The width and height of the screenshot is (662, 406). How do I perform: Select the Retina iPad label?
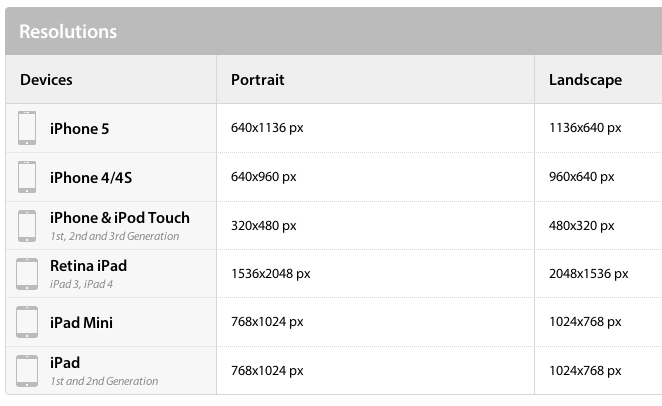(89, 266)
